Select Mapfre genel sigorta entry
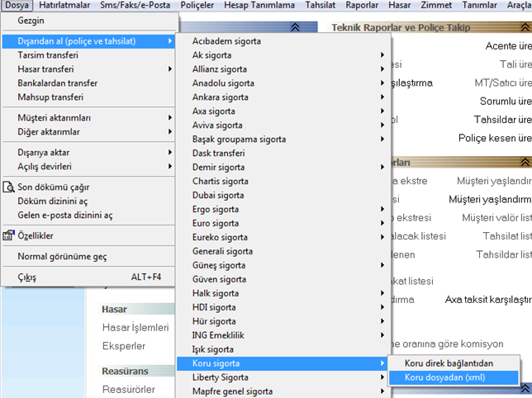Image resolution: width=532 pixels, height=398 pixels. [x=232, y=391]
